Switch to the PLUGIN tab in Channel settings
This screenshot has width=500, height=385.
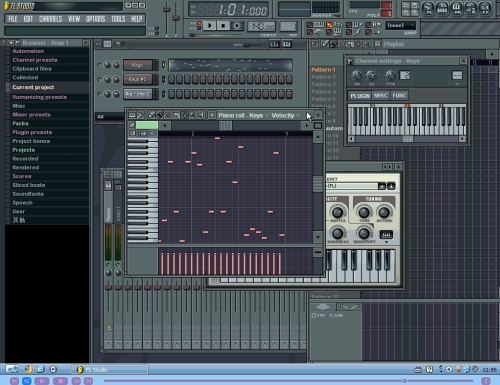pyautogui.click(x=360, y=96)
